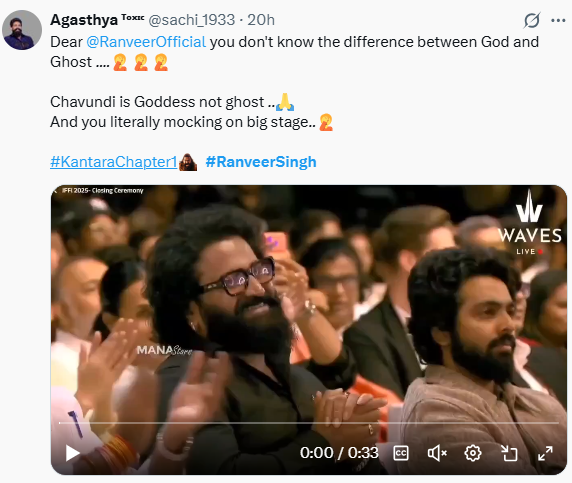Open the @RanveerOfficial mention link
The image size is (572, 483).
point(146,42)
